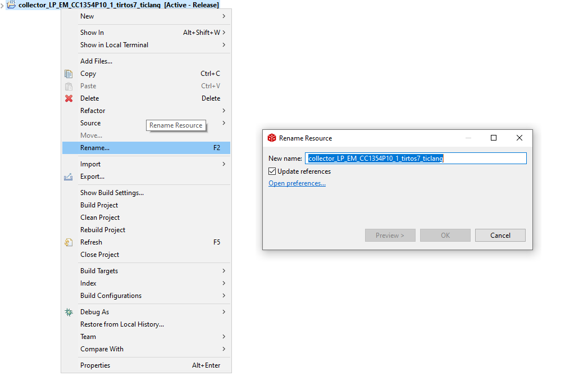
Task: Click the grayed-out Paste clipboard icon
Action: click(69, 86)
